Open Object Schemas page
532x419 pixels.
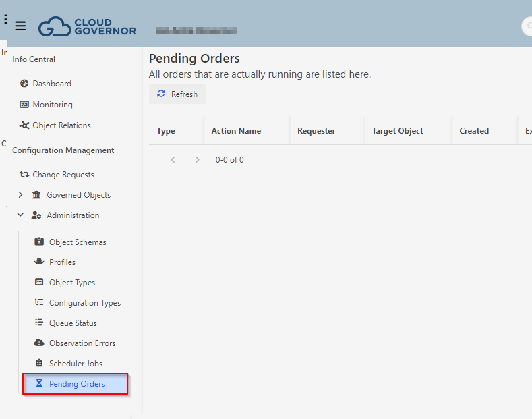[78, 242]
